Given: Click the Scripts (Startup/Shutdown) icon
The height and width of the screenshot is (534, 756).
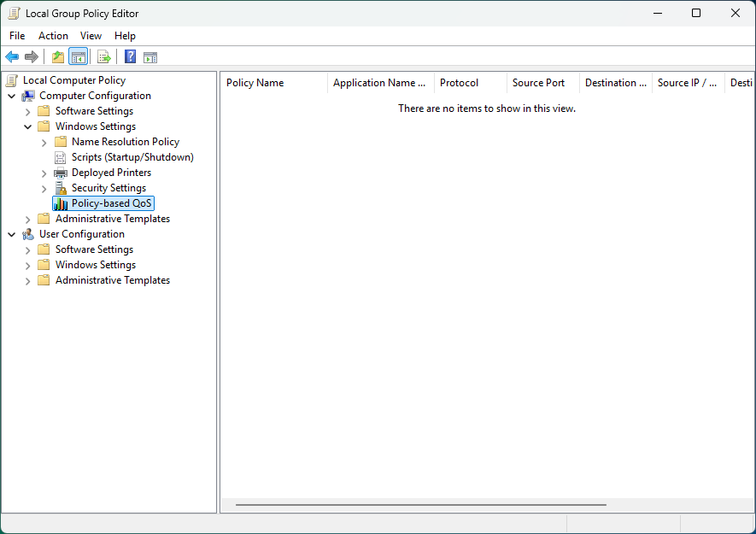Looking at the screenshot, I should (61, 157).
